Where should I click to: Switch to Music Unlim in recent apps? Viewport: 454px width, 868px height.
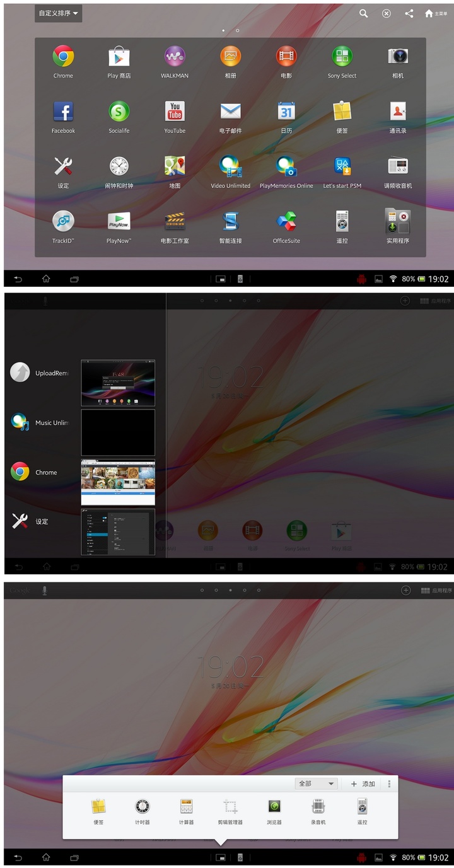tap(39, 422)
